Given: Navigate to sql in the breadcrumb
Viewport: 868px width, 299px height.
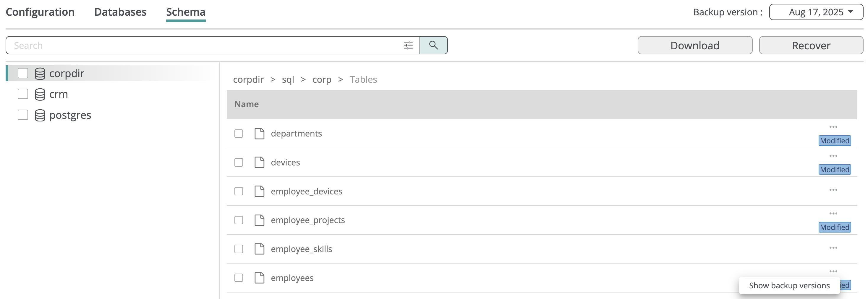Looking at the screenshot, I should click(288, 79).
